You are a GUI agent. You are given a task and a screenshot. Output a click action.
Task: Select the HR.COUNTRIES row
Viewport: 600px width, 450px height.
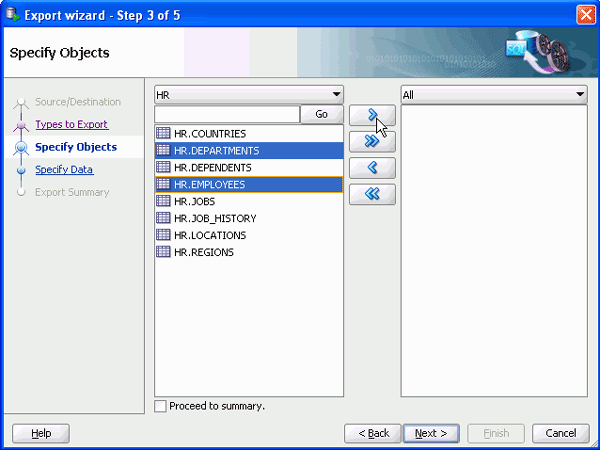click(249, 134)
